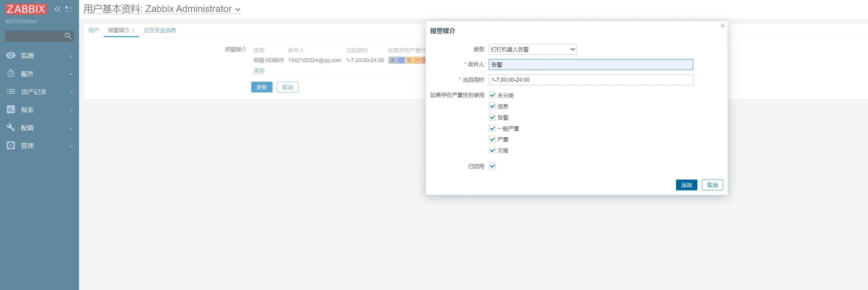Toggle the 已启用 checkbox

492,166
